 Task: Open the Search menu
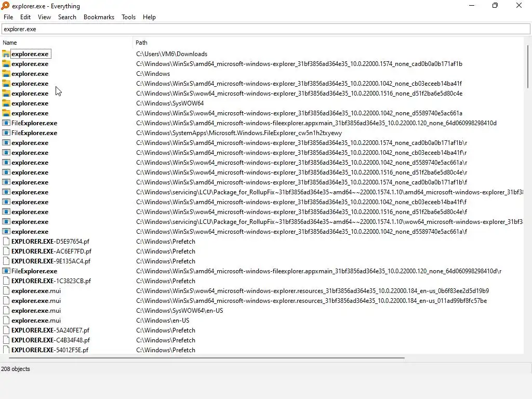coord(67,17)
